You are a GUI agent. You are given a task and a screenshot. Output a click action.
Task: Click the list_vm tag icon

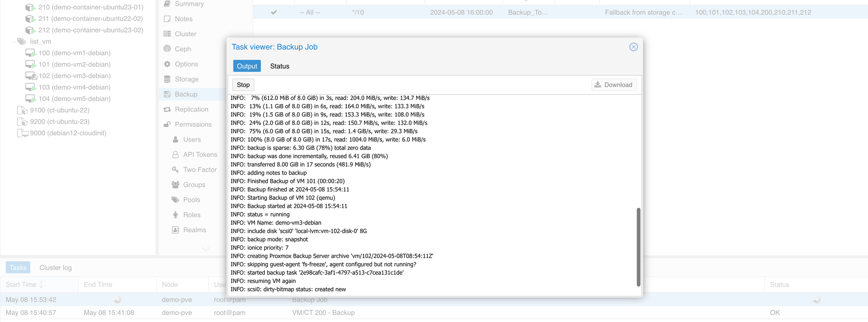click(x=22, y=42)
